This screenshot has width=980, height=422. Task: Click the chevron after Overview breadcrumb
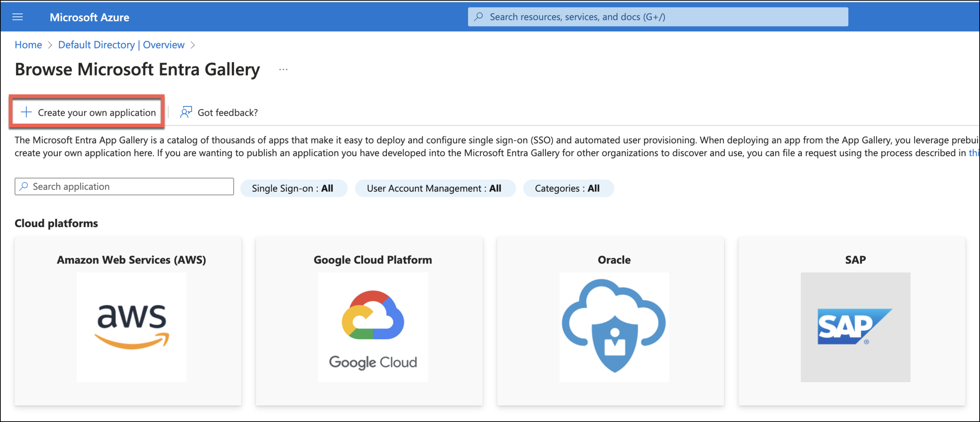coord(192,45)
